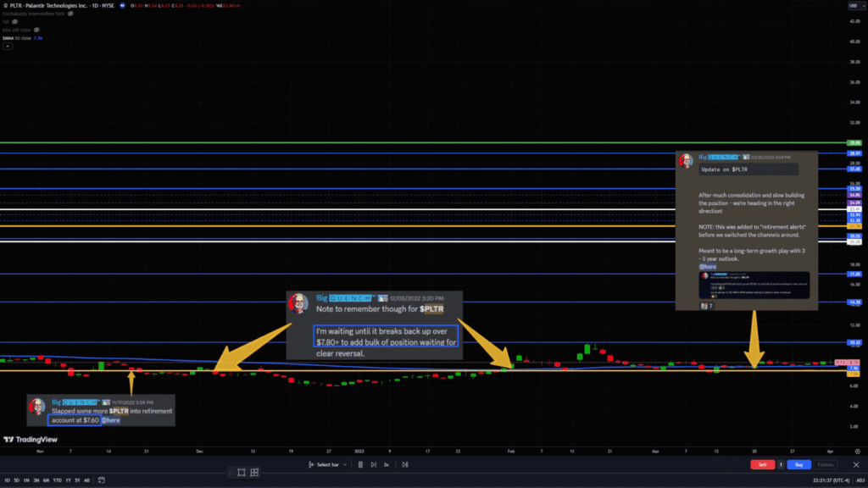Toggle visibility of EMA 200 close indicator
The width and height of the screenshot is (868, 488).
36,30
